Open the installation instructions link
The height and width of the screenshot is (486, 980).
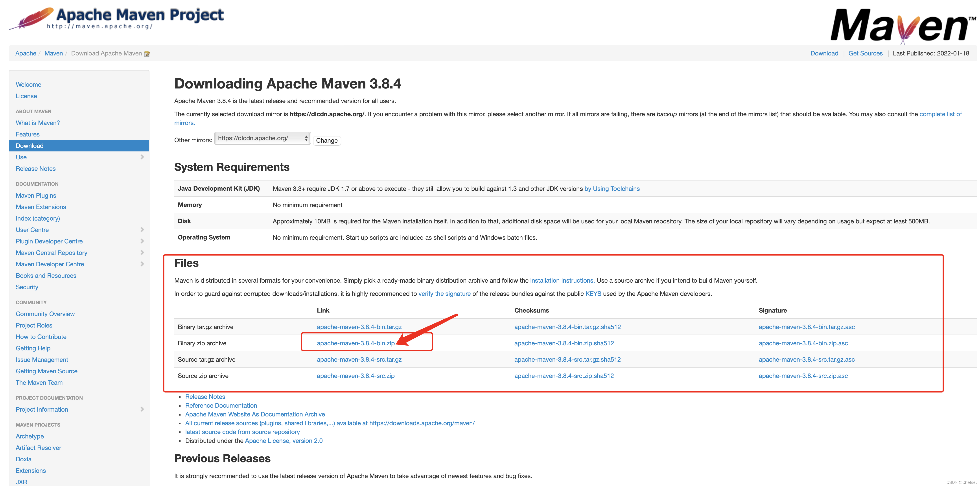(562, 280)
